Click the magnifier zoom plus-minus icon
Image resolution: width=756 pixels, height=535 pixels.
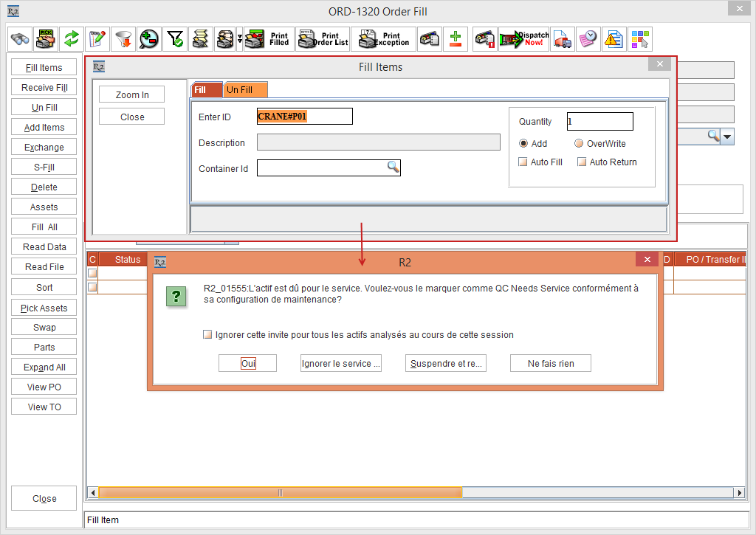click(149, 38)
